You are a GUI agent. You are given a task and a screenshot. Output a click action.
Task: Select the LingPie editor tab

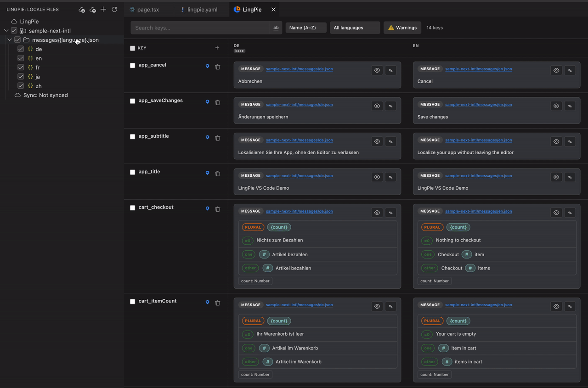click(x=252, y=9)
